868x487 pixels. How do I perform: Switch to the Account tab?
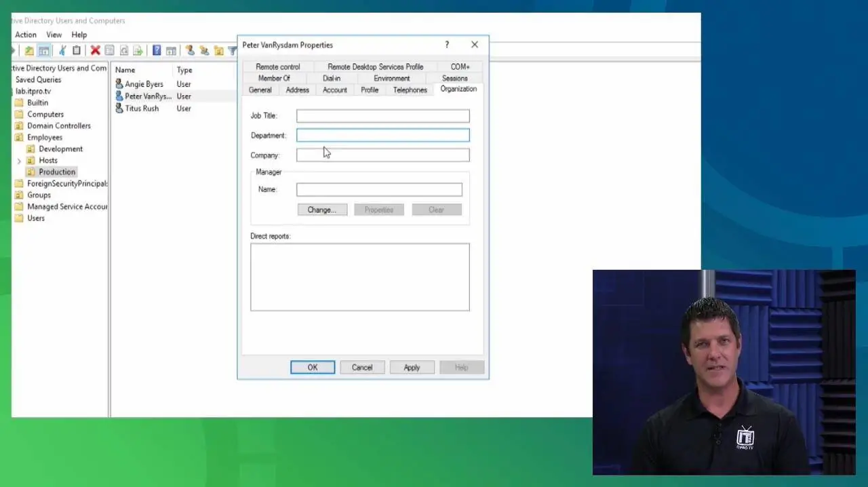335,90
